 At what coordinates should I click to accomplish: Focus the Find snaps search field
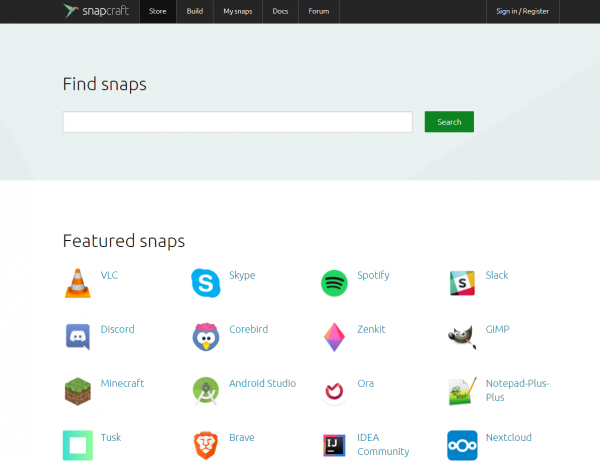click(x=237, y=122)
